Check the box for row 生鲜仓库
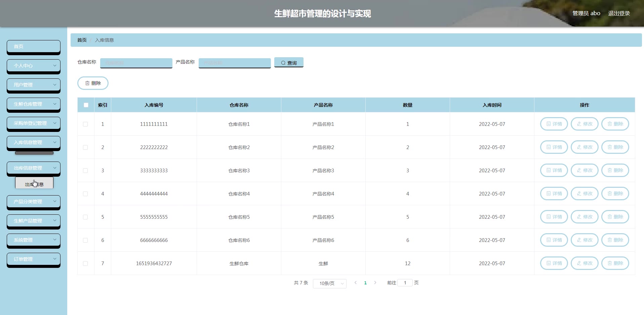Screen dimensions: 644x315 tap(85, 264)
